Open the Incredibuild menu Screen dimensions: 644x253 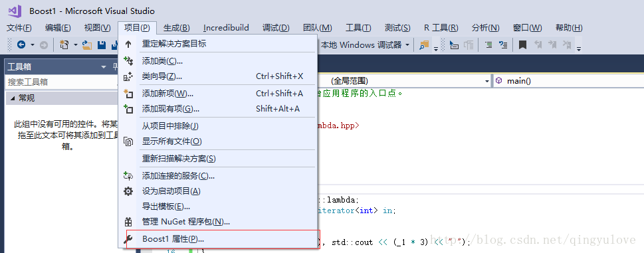pos(226,28)
